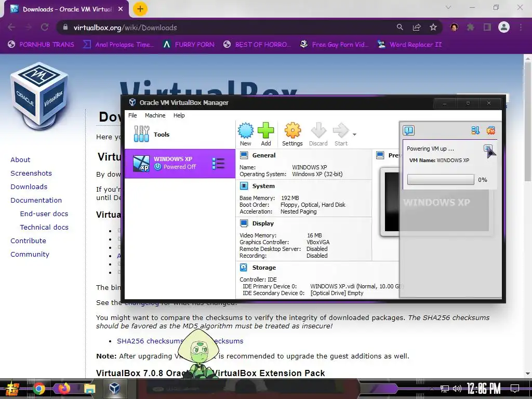532x399 pixels.
Task: Open the Word Replacer II bookmark
Action: pos(409,45)
